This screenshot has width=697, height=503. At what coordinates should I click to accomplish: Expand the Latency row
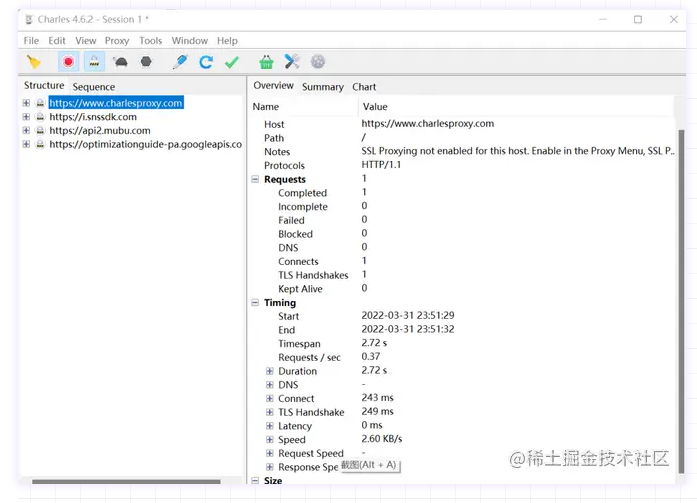pos(269,426)
